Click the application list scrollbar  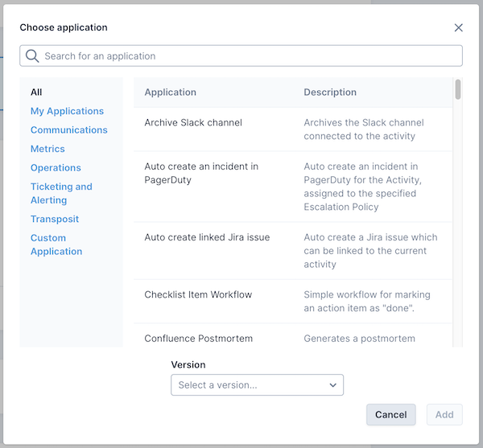tap(458, 89)
